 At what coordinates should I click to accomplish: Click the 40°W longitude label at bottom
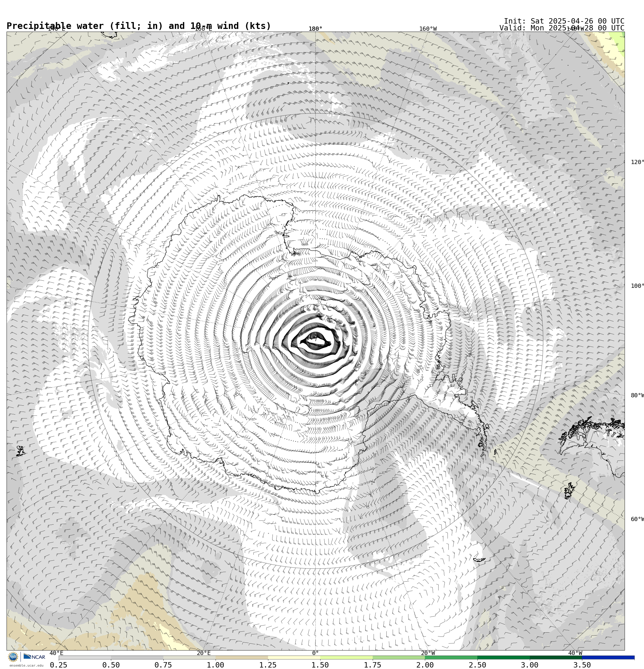575,653
